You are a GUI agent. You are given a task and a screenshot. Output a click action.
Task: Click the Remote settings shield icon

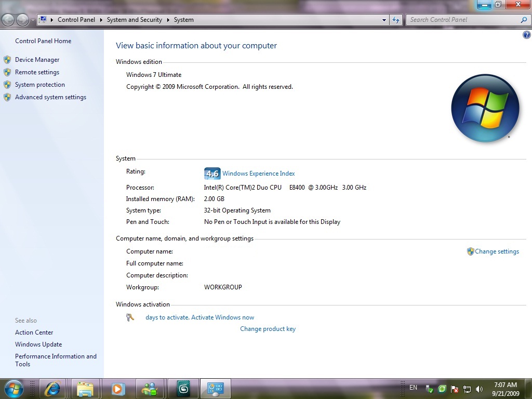pos(7,72)
